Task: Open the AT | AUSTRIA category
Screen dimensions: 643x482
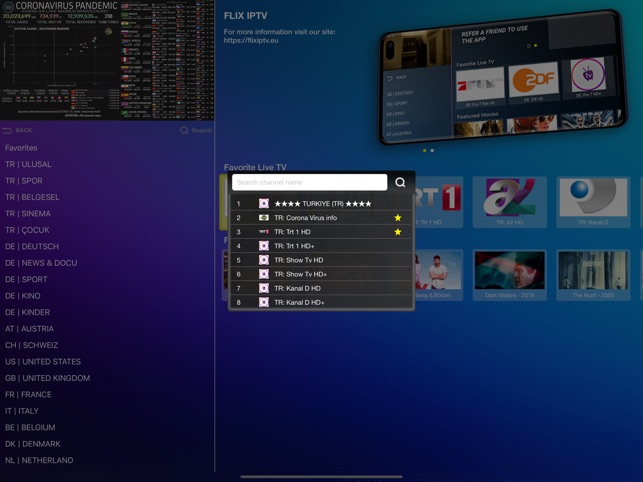Action: (x=30, y=329)
